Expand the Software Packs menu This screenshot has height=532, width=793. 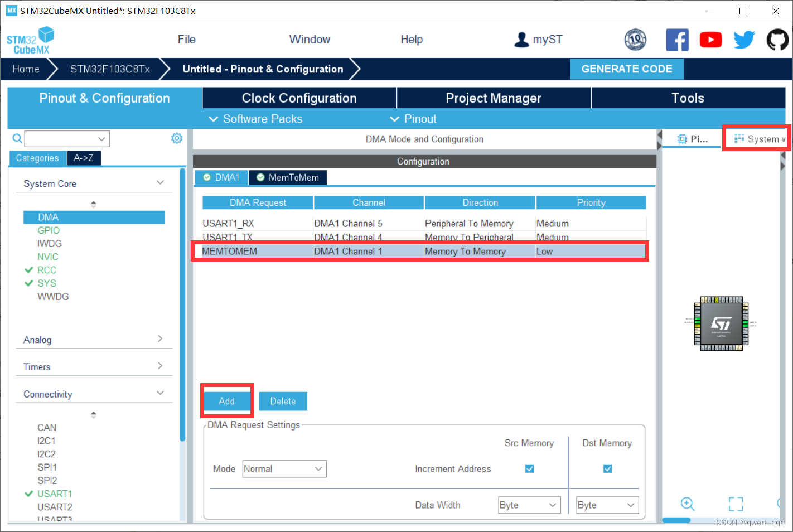255,119
